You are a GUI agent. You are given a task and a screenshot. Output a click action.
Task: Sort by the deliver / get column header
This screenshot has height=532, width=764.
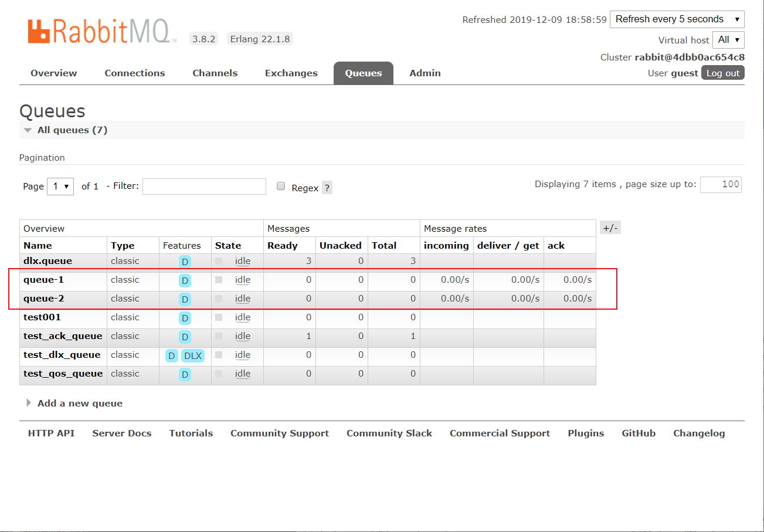coord(508,246)
